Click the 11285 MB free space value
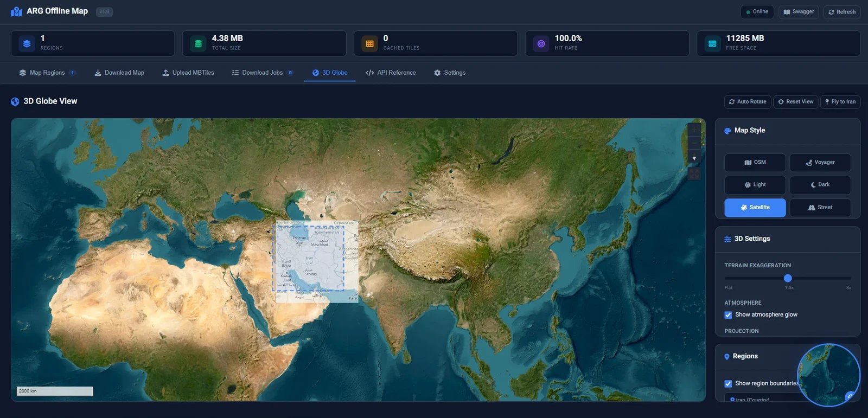Viewport: 868px width, 418px height. tap(745, 38)
